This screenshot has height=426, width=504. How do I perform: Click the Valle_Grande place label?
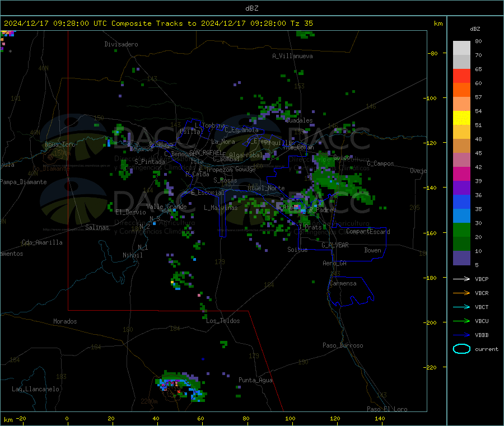[x=166, y=207]
